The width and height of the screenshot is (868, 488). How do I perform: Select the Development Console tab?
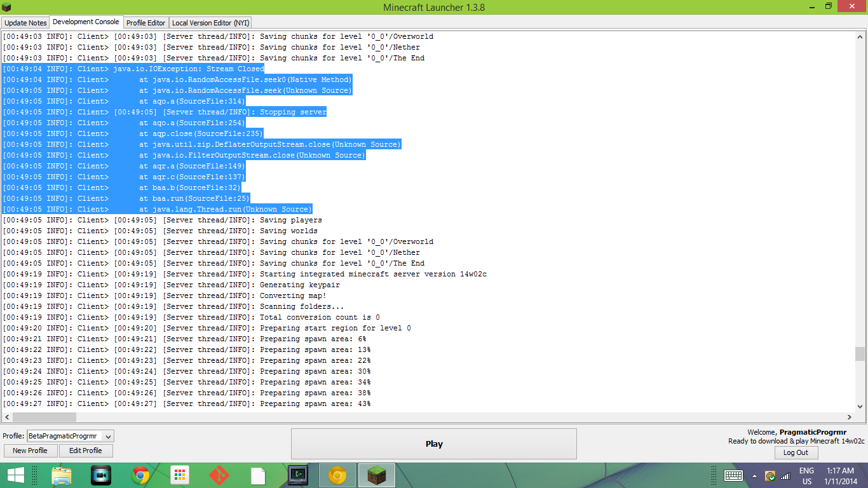pos(86,22)
